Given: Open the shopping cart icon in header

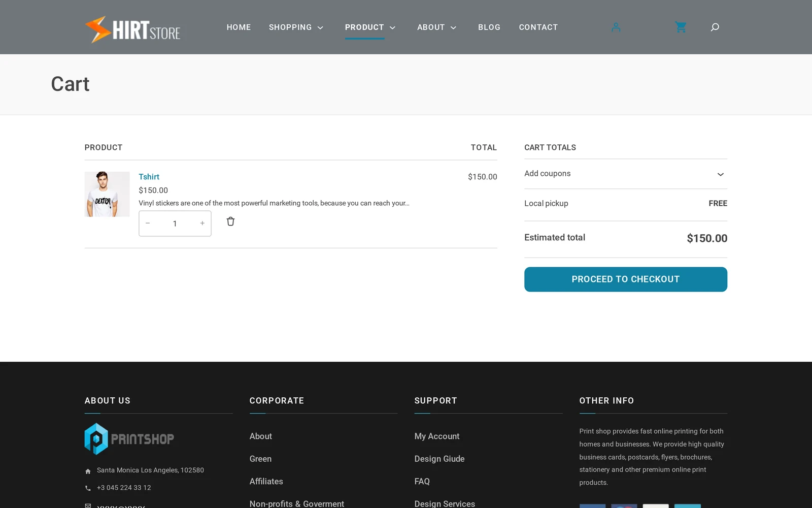Looking at the screenshot, I should coord(681,27).
